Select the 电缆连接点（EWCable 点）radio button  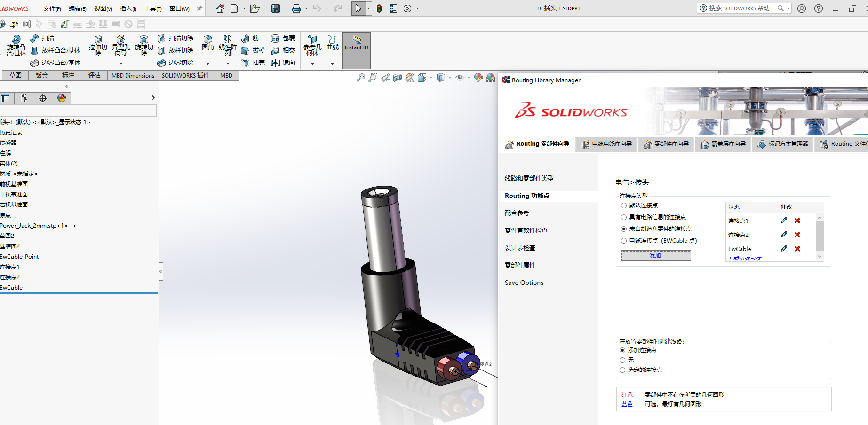[623, 240]
